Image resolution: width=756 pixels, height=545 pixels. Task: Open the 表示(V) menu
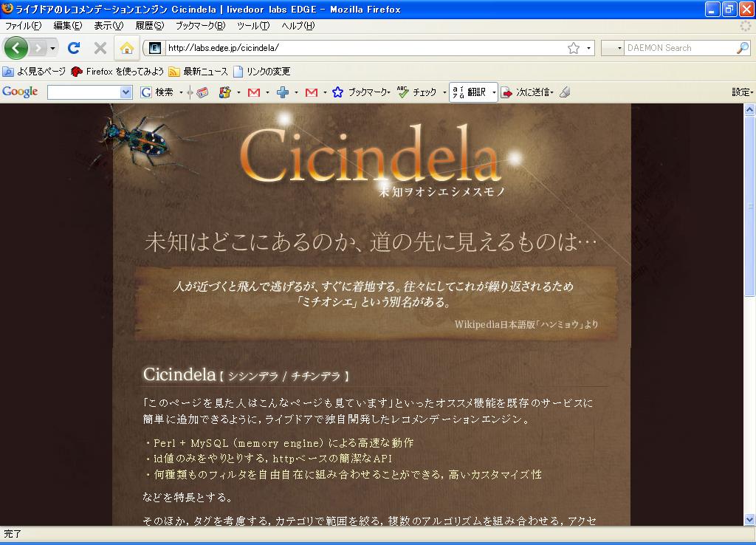(109, 26)
